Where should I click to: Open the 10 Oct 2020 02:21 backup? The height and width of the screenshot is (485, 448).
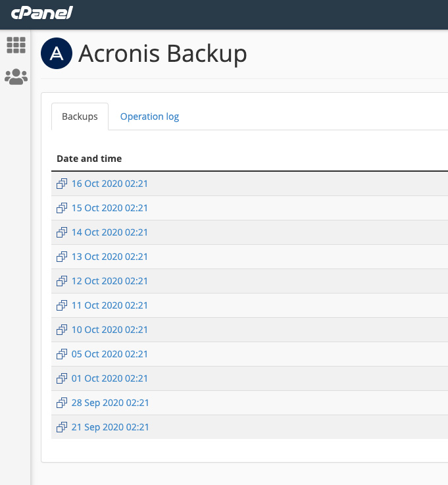(x=109, y=330)
